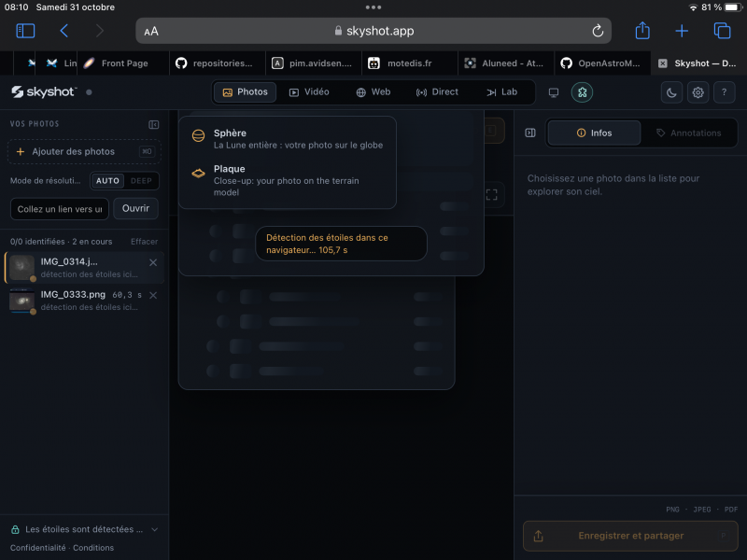Switch to the Vidéo tab
Viewport: 747px width, 560px height.
[x=309, y=91]
